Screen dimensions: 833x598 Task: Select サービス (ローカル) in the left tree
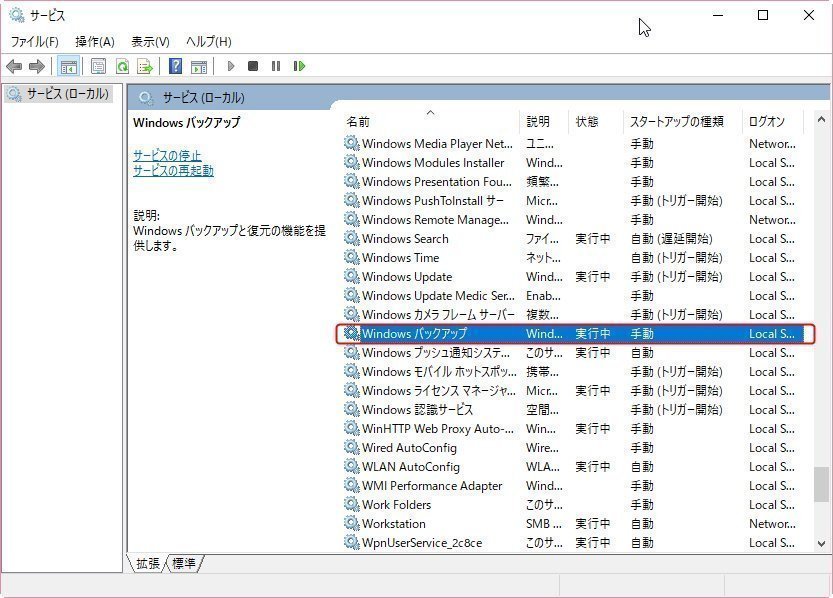pyautogui.click(x=57, y=94)
